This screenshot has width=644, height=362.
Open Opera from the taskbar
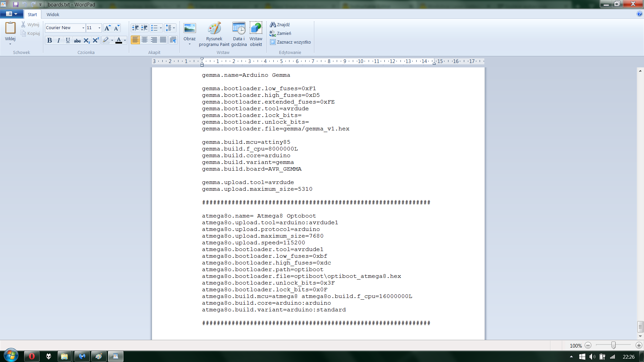coord(32,356)
